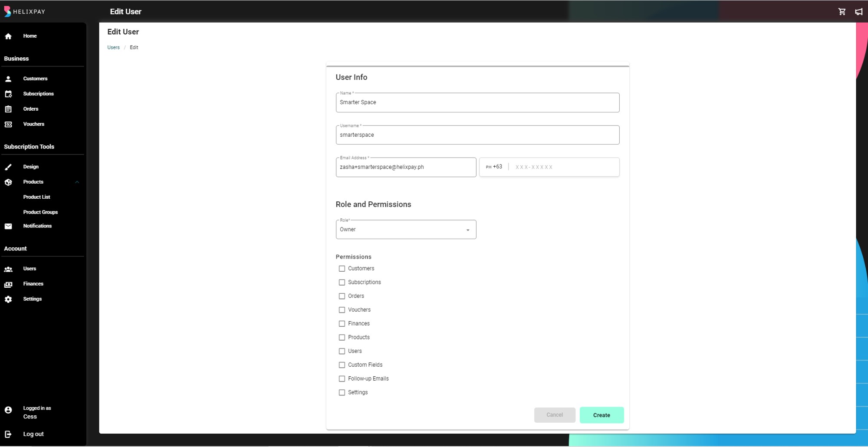Screen dimensions: 868x447
Task: Click the Customers person icon
Action: (8, 79)
